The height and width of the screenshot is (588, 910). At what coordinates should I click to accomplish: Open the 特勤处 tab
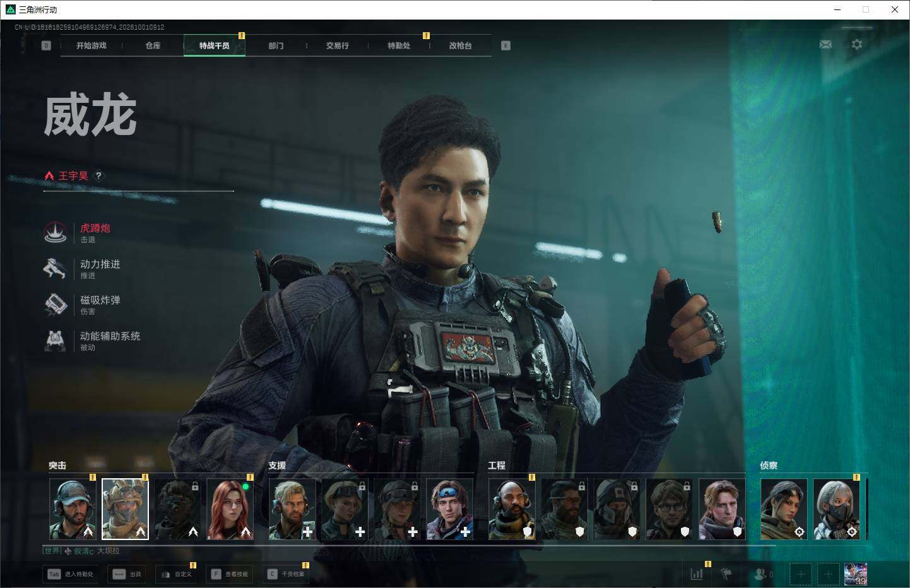[399, 45]
